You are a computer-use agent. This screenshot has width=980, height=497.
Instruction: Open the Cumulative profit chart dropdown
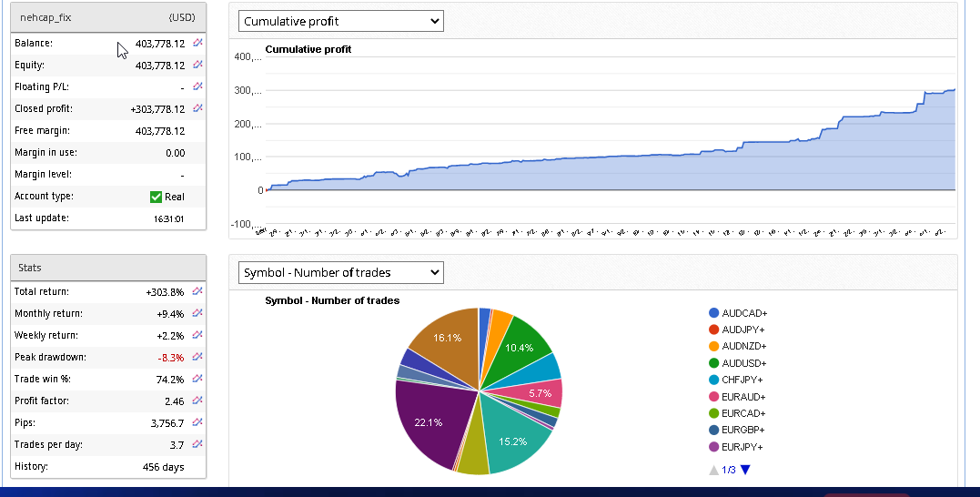[x=340, y=21]
